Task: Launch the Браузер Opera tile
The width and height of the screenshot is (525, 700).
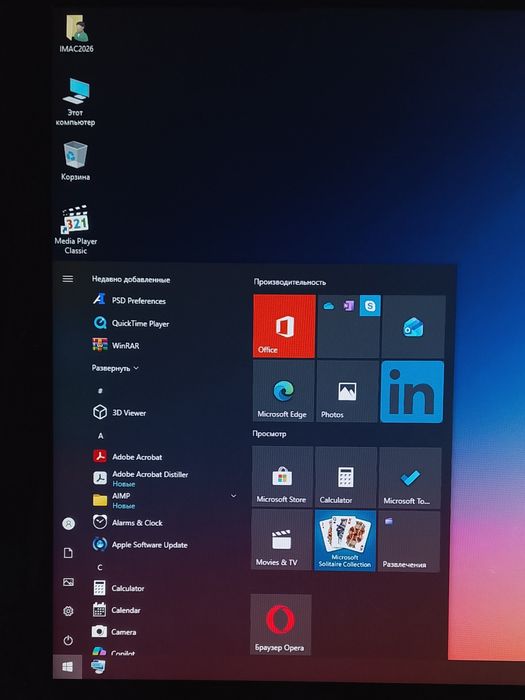Action: (x=280, y=625)
